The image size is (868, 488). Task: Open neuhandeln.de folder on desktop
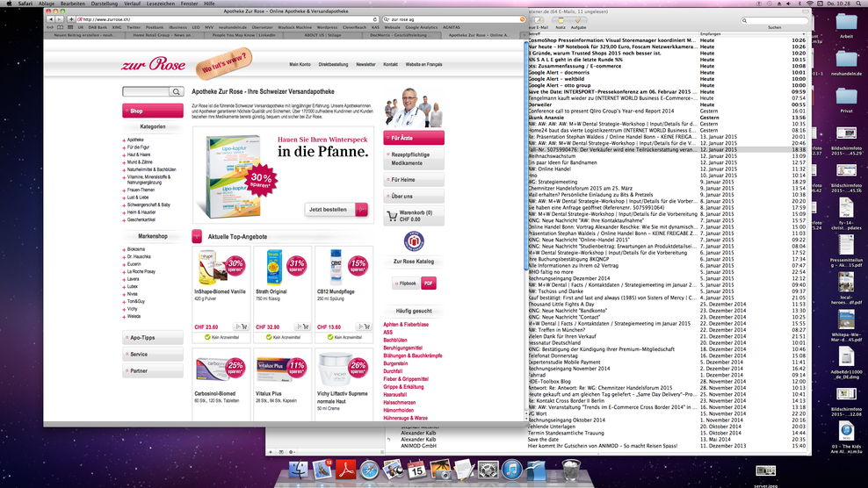point(846,62)
